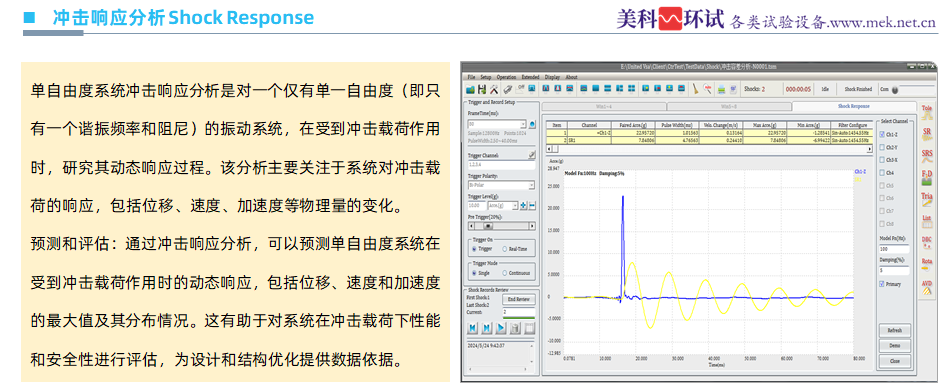Go to next shock record
Image resolution: width=939 pixels, height=383 pixels.
click(x=486, y=328)
